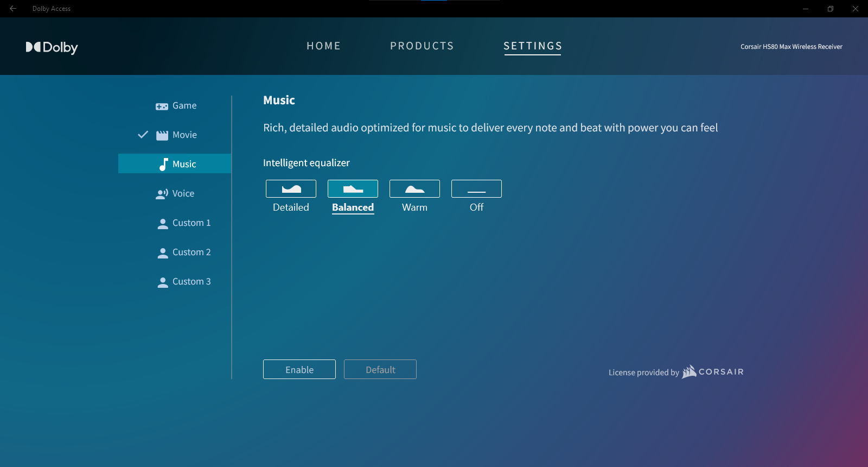Minimize the Dolby Access window
Viewport: 868px width, 467px height.
pyautogui.click(x=806, y=9)
